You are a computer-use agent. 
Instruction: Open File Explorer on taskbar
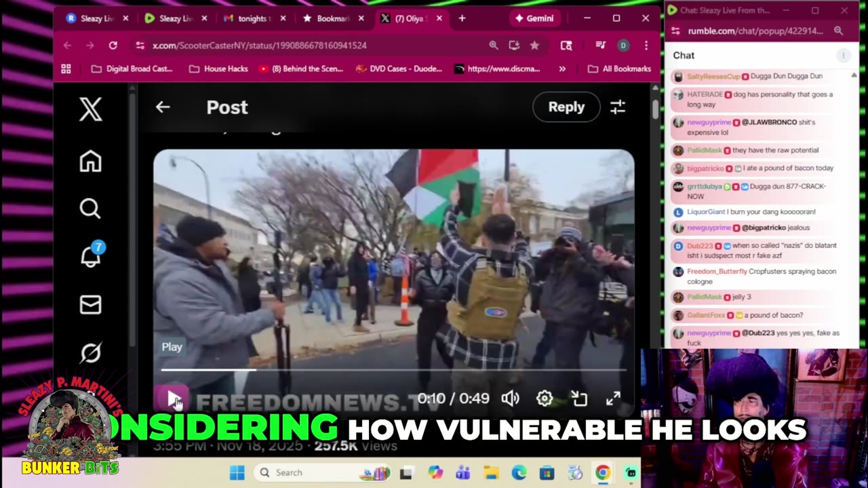(491, 473)
